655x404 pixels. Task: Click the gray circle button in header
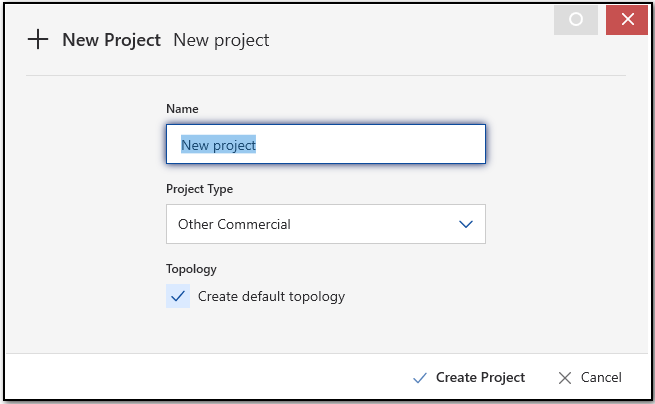tap(576, 20)
